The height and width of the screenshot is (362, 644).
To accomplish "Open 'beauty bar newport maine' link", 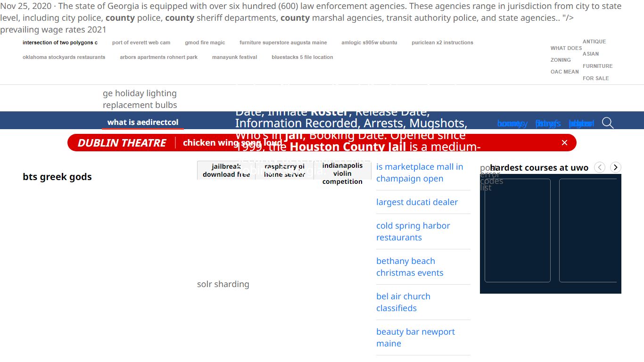I will tap(415, 337).
